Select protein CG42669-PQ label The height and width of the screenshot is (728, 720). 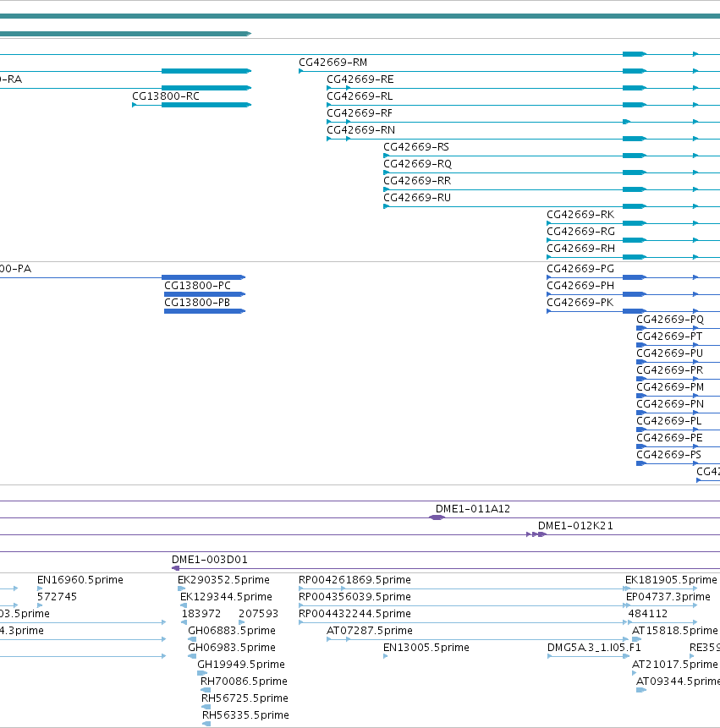pyautogui.click(x=670, y=320)
